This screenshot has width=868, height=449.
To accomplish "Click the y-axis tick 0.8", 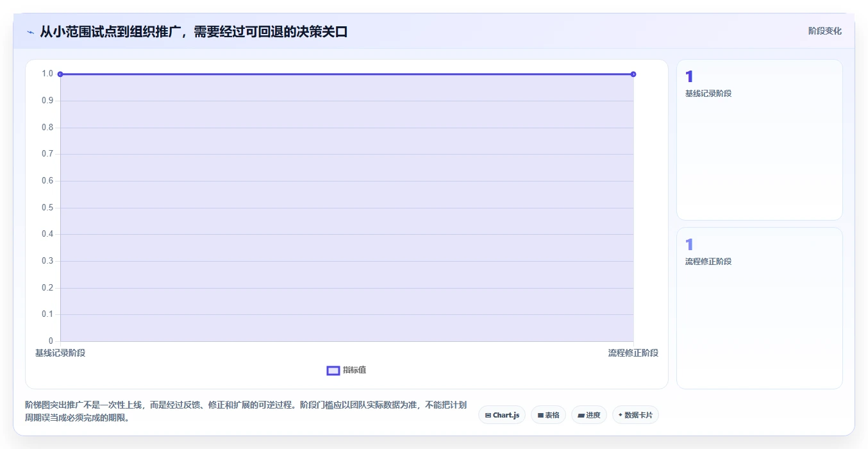I will [47, 128].
